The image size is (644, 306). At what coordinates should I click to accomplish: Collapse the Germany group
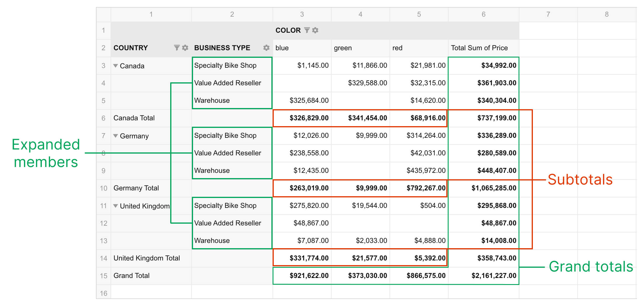coord(116,136)
